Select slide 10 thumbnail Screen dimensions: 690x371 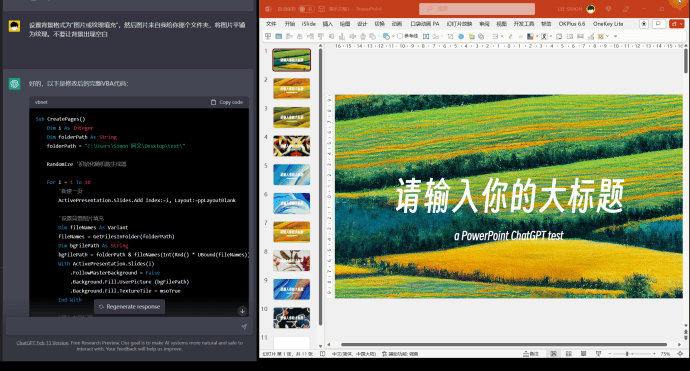[291, 318]
